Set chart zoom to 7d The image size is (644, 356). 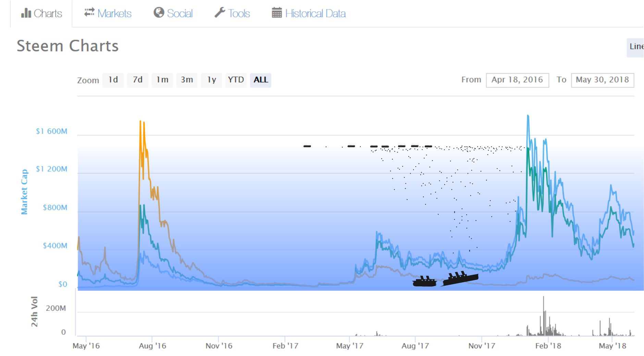coord(138,80)
